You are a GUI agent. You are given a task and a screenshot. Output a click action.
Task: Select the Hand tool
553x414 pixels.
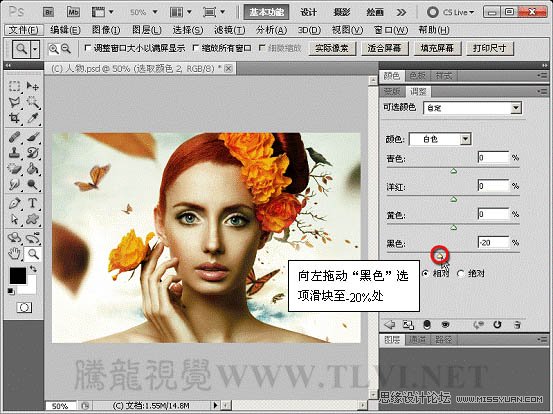[x=14, y=254]
